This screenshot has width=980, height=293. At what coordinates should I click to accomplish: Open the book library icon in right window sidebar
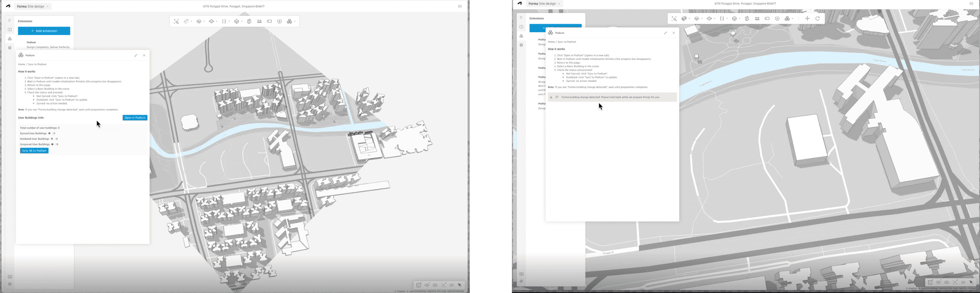(521, 27)
